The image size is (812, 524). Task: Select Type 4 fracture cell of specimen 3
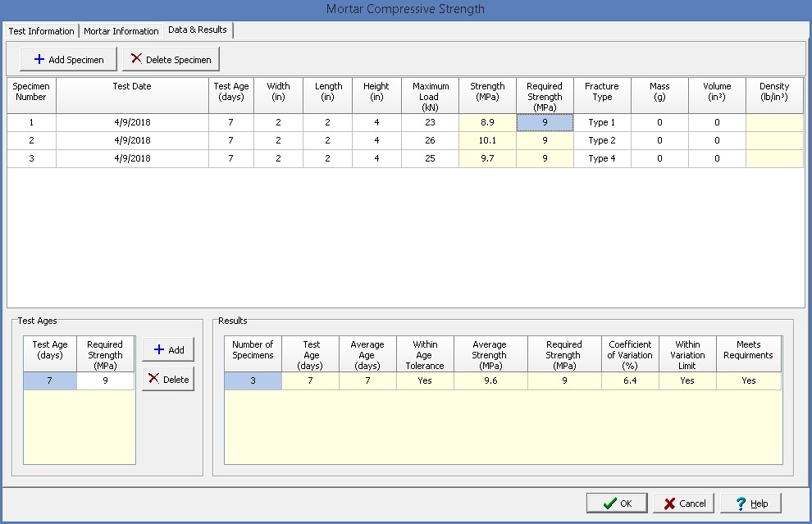(602, 158)
